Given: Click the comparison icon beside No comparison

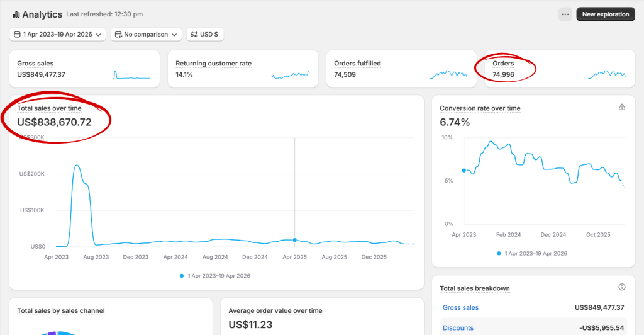Looking at the screenshot, I should (x=118, y=35).
